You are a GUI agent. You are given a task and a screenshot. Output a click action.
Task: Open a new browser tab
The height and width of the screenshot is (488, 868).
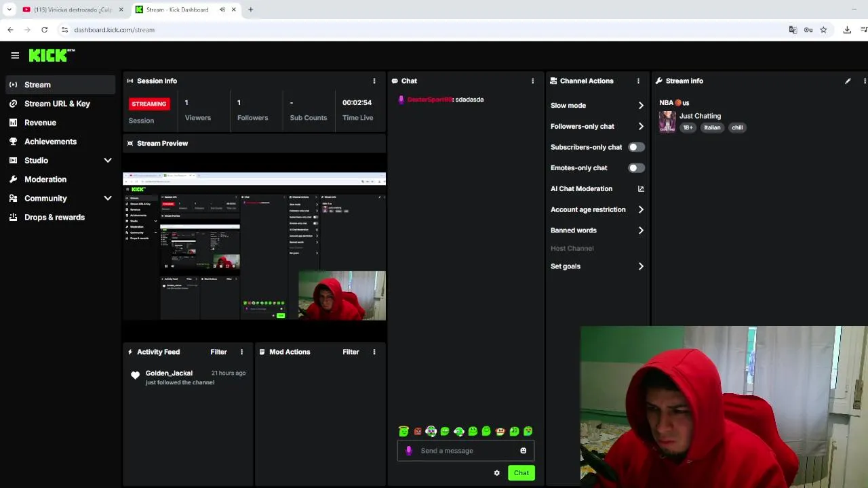(250, 9)
